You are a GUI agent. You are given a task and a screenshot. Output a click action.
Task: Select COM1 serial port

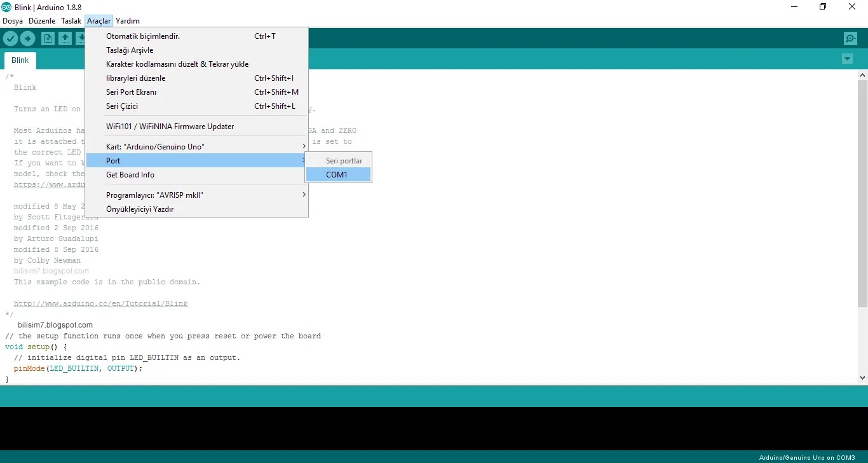338,175
